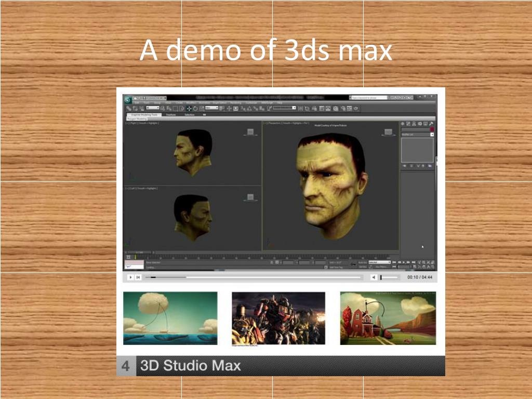The width and height of the screenshot is (532, 399).
Task: Click the ribbon minimize expander button
Action: coord(204,115)
